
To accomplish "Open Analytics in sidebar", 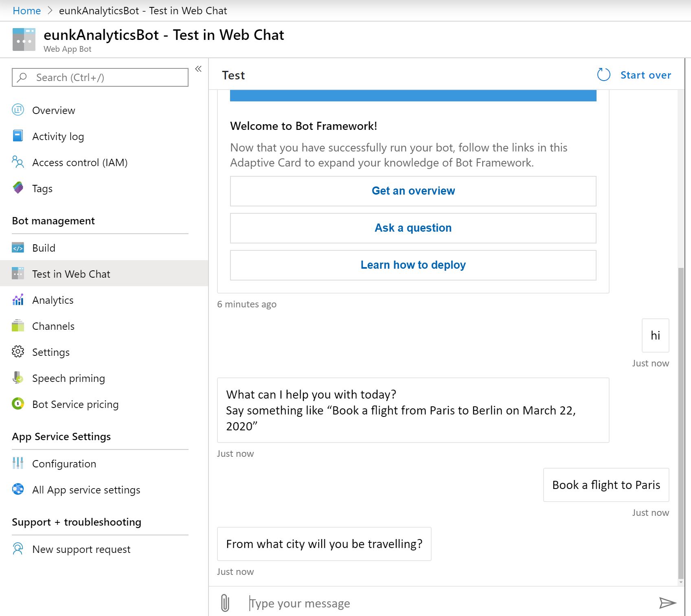I will [104, 300].
